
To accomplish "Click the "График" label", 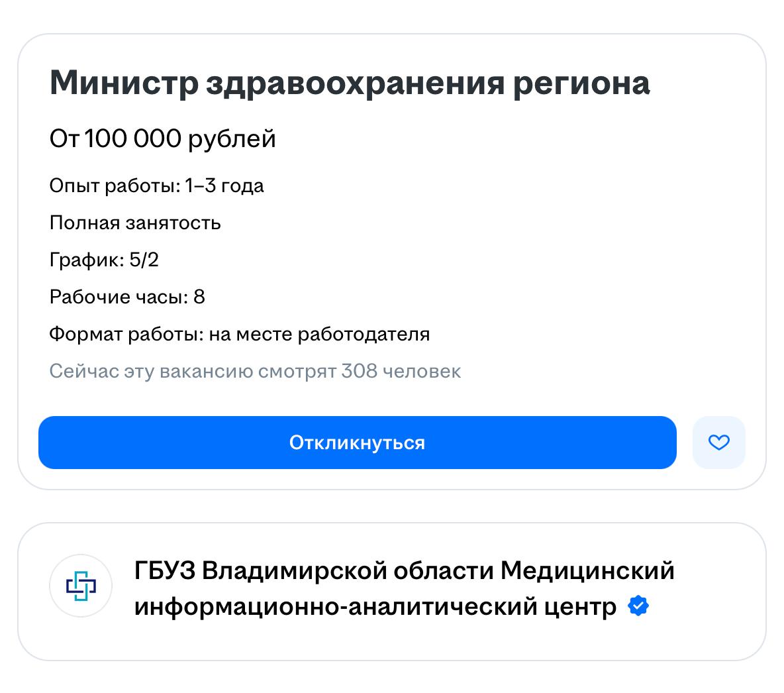I will coord(85,260).
